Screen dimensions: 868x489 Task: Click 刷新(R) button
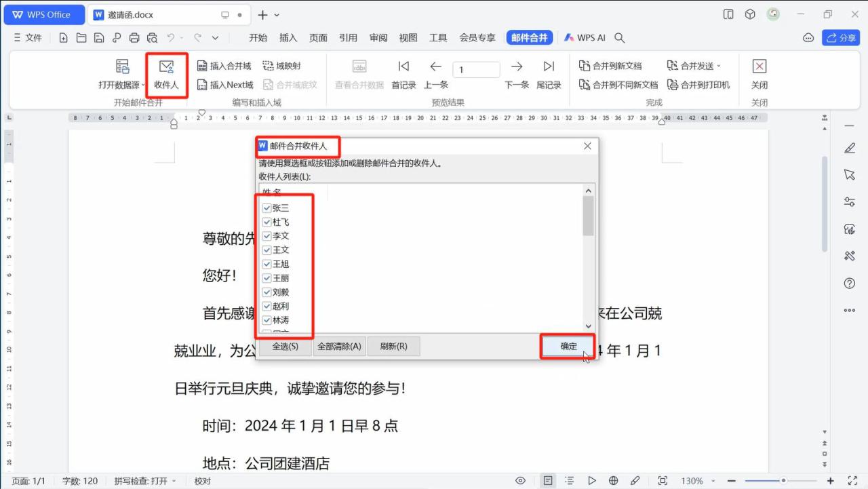click(393, 346)
